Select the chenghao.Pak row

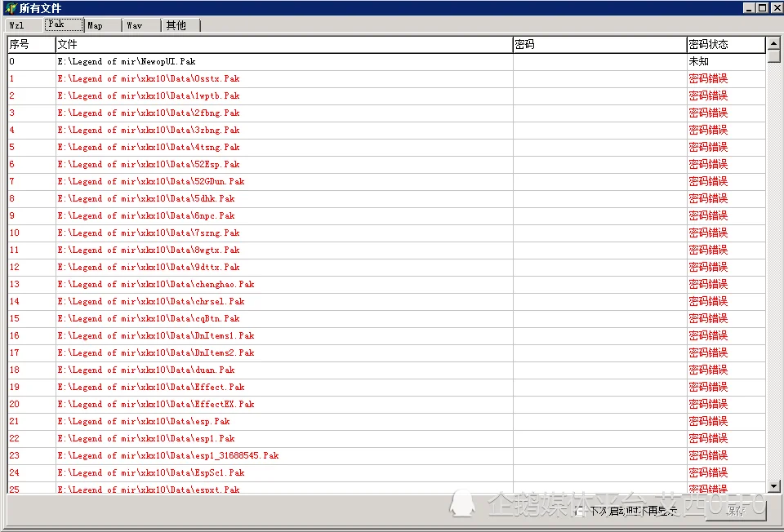(x=156, y=285)
